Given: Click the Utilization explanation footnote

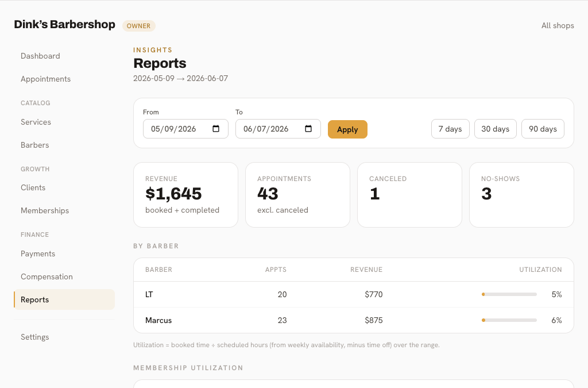Looking at the screenshot, I should [x=286, y=345].
